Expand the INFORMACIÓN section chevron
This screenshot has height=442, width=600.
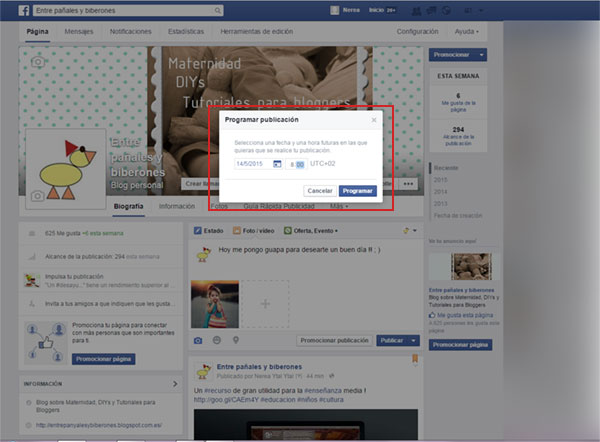175,383
